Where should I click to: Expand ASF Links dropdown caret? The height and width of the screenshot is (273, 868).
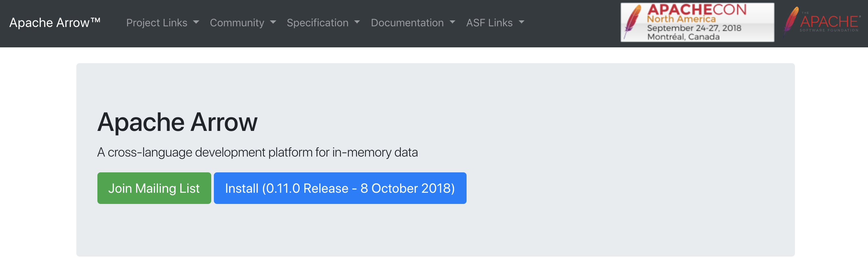click(x=521, y=22)
